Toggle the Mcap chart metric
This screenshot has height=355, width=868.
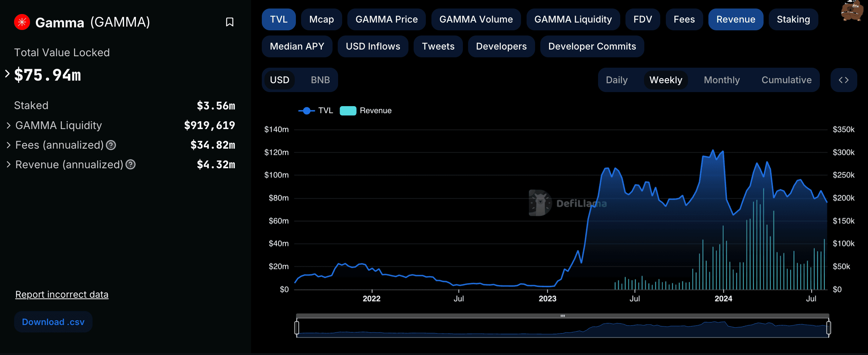click(321, 19)
